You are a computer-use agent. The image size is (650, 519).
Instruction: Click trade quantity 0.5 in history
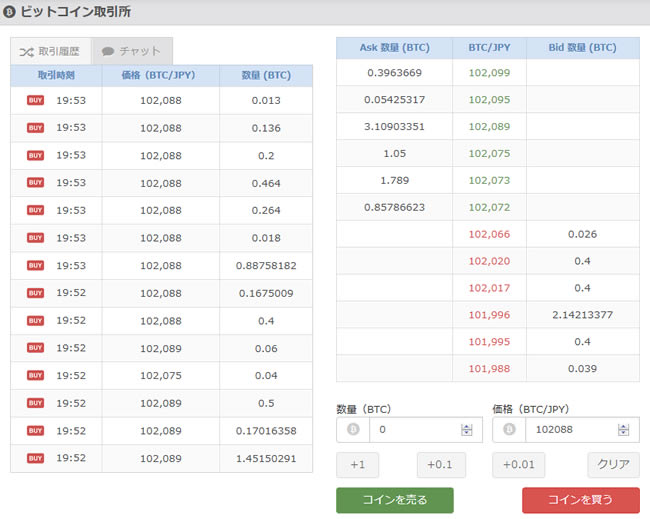pyautogui.click(x=266, y=403)
